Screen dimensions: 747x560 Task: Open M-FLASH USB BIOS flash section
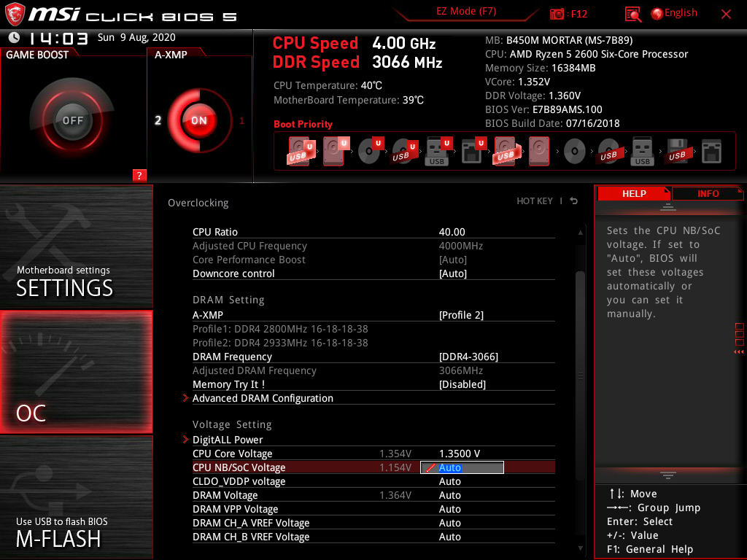[76, 497]
